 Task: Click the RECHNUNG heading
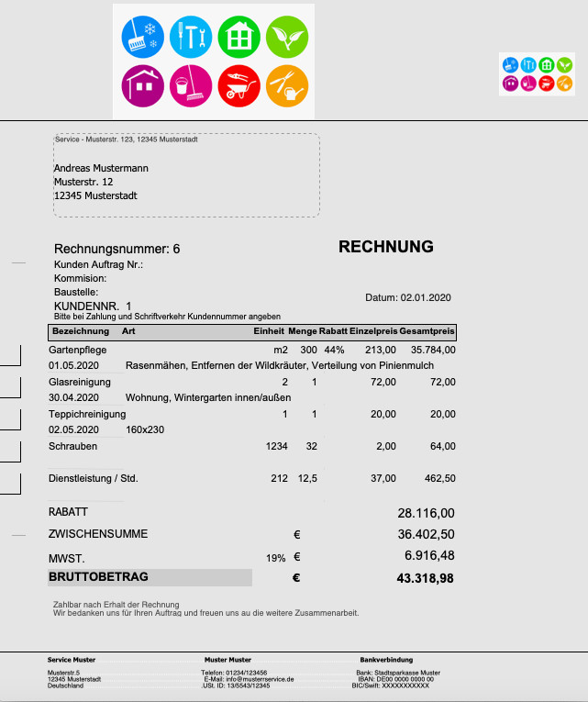386,247
